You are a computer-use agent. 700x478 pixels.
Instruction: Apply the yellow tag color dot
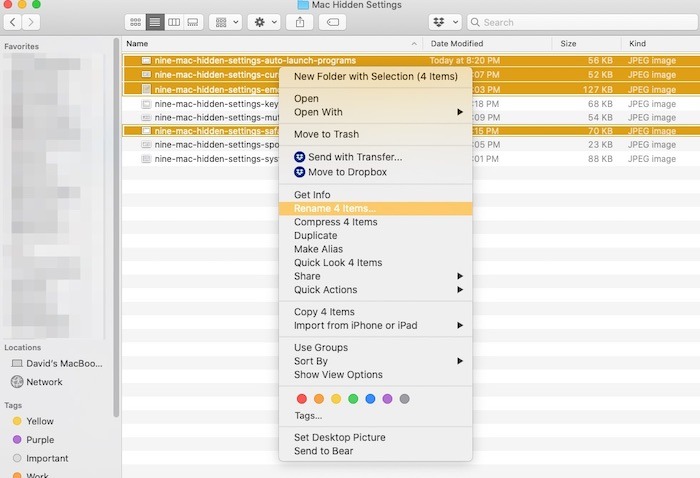click(x=336, y=399)
